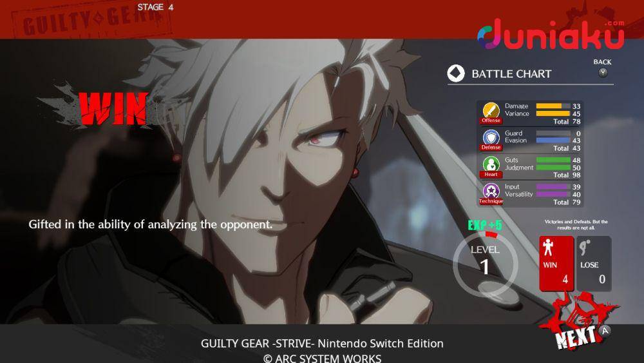Click the Versatility purple bar
Image resolution: width=644 pixels, height=363 pixels.
pos(553,194)
